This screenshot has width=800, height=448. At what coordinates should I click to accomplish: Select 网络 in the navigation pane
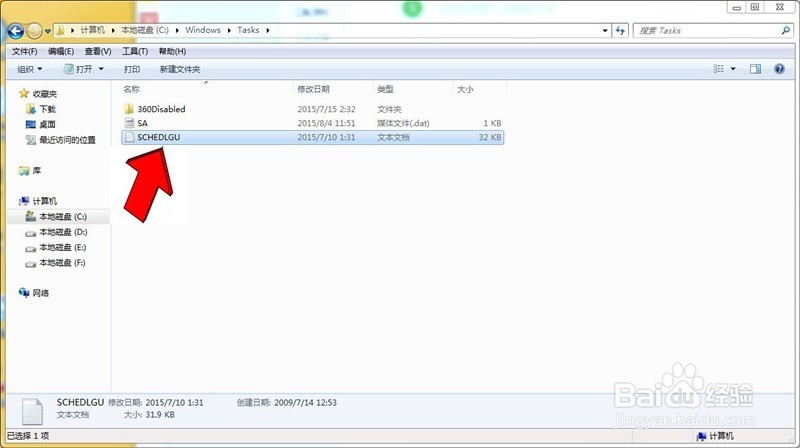[x=41, y=293]
